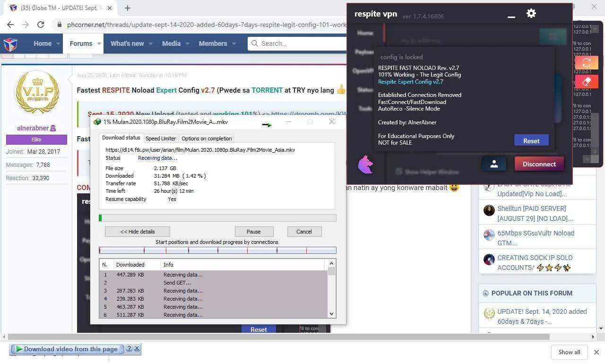Click the orange refresh icon in log panel

pos(587,62)
